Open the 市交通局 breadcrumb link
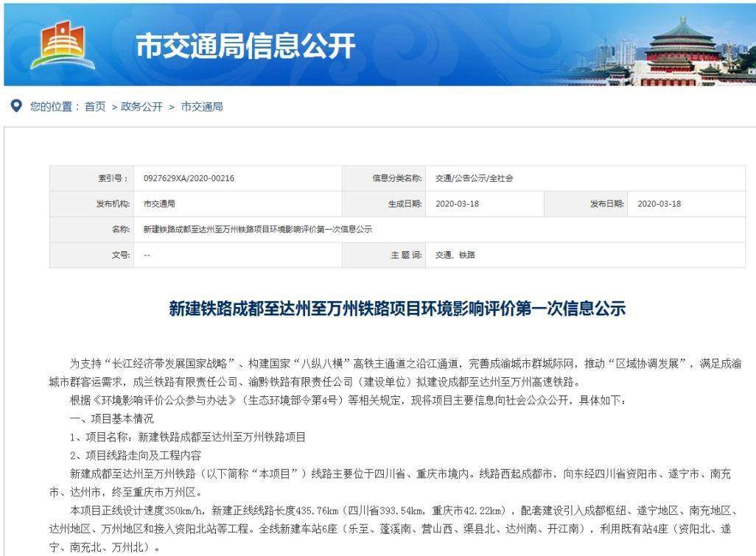This screenshot has height=556, width=756. tap(202, 108)
